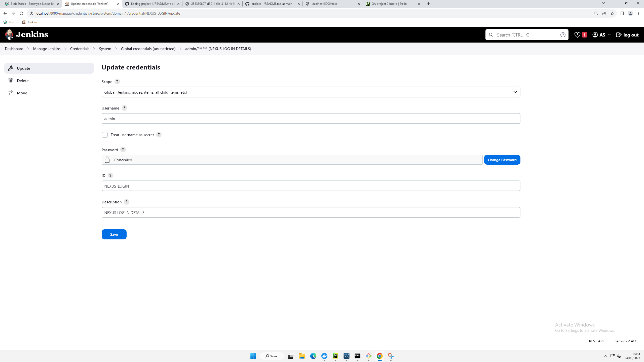Select the Update wrench icon in the sidebar

coord(11,68)
